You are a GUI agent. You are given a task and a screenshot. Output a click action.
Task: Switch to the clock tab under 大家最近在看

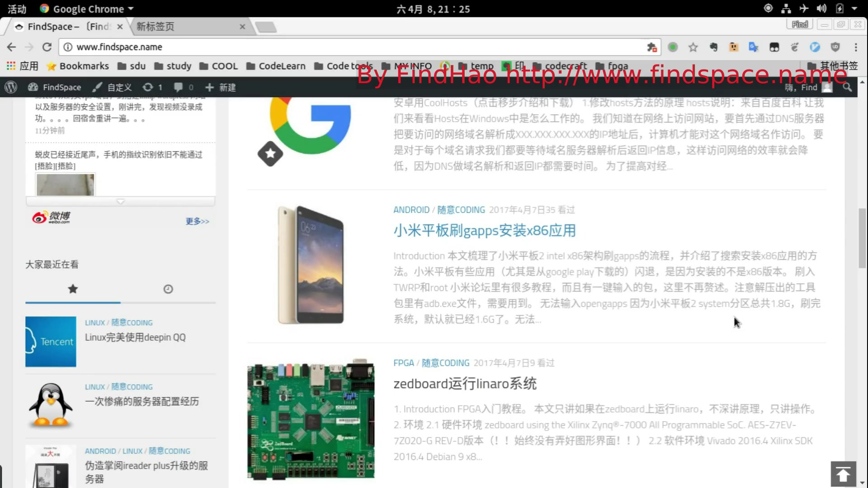coord(168,289)
